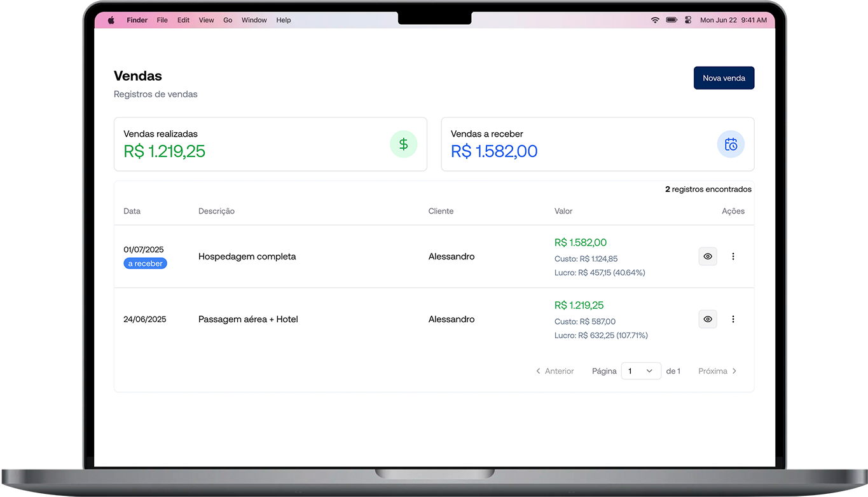Click the battery status icon

coord(672,20)
